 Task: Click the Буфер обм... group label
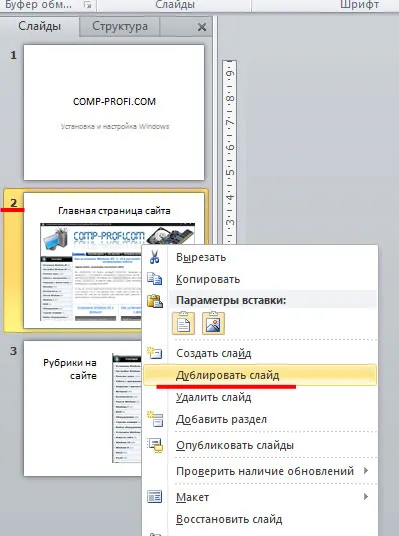click(38, 4)
